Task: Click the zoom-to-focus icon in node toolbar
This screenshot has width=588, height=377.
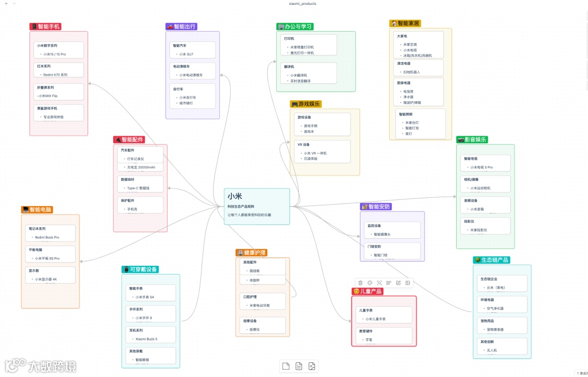Action: tap(379, 283)
